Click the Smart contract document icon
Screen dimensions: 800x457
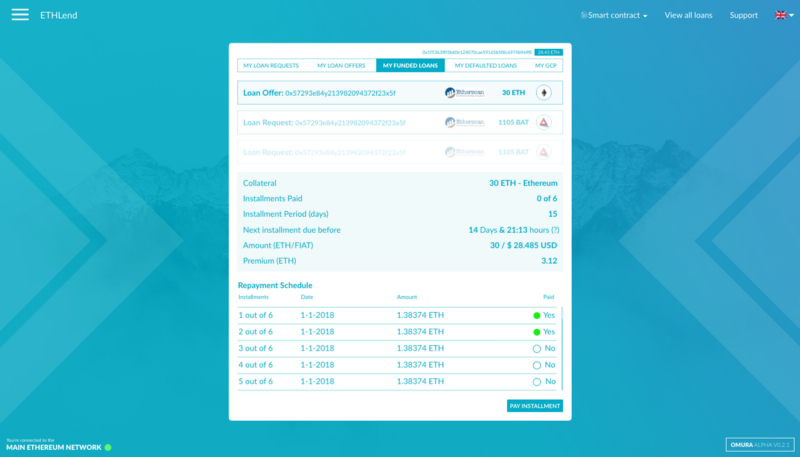tap(584, 16)
